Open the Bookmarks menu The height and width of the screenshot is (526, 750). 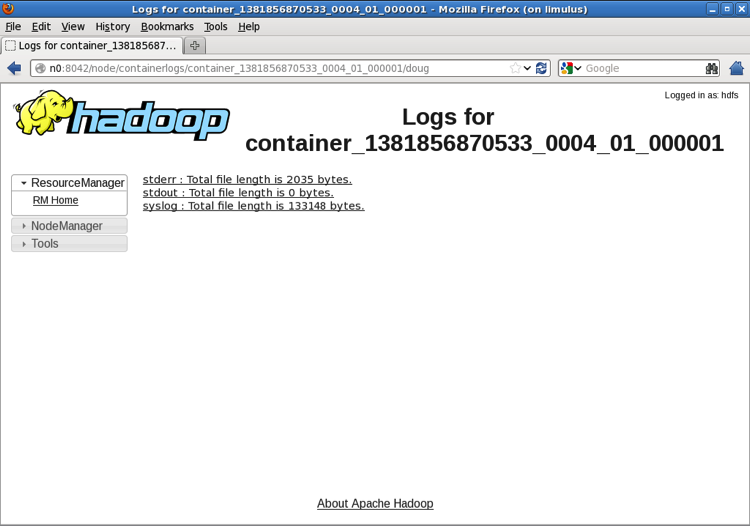[167, 27]
